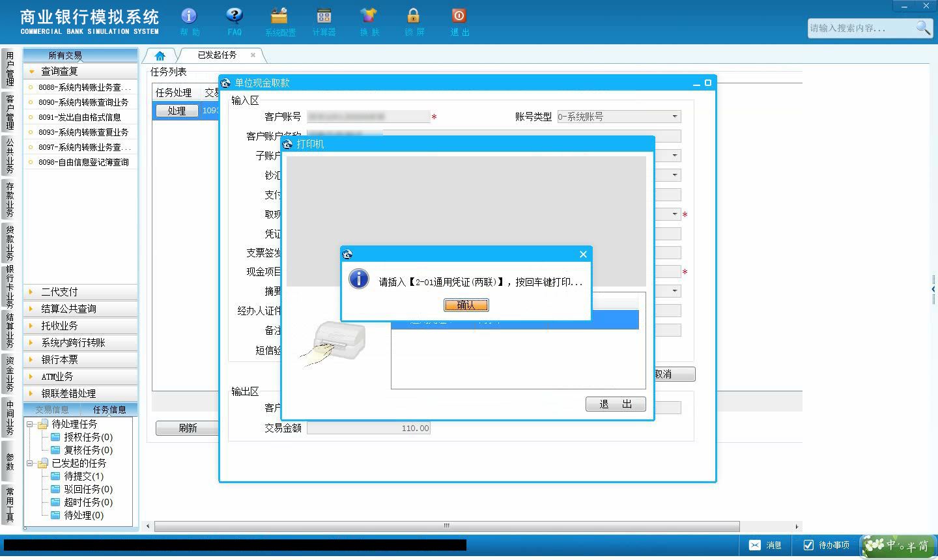938x560 pixels.
Task: Select 驳回任务(0) tree node
Action: coord(88,489)
